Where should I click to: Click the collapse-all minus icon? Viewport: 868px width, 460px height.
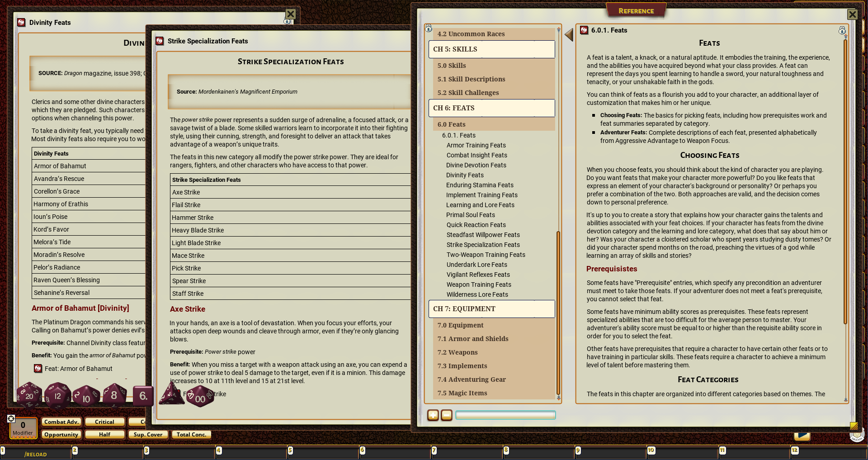446,415
